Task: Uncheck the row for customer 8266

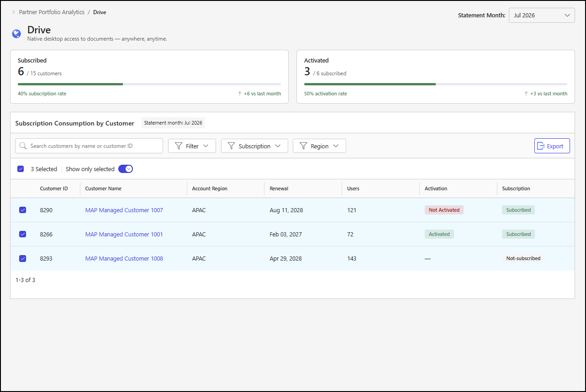Action: (x=23, y=234)
